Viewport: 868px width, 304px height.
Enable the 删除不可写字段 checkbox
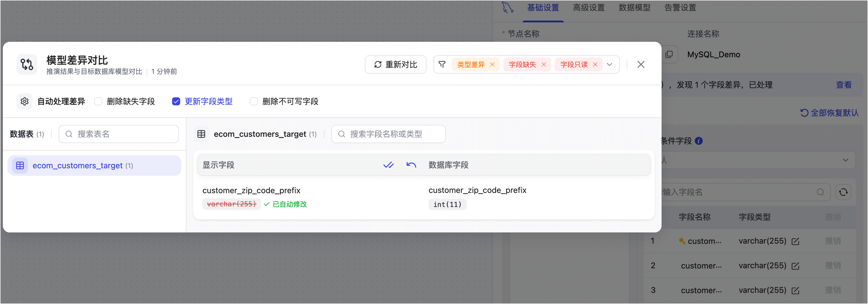coord(254,101)
